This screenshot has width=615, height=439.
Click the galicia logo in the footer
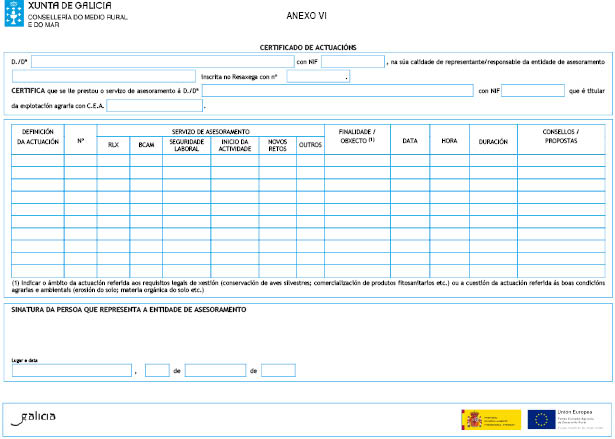[x=34, y=416]
